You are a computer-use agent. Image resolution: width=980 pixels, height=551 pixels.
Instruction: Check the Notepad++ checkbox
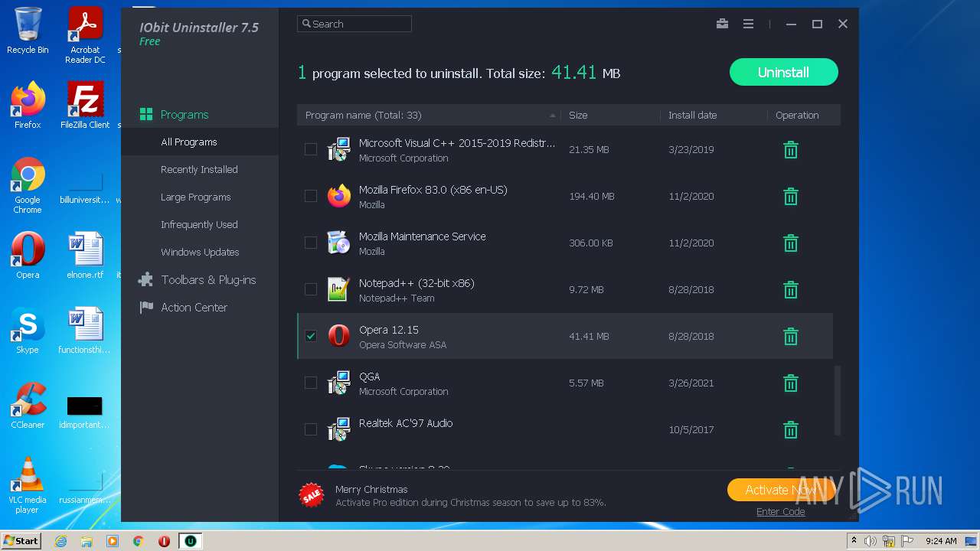[x=311, y=289]
